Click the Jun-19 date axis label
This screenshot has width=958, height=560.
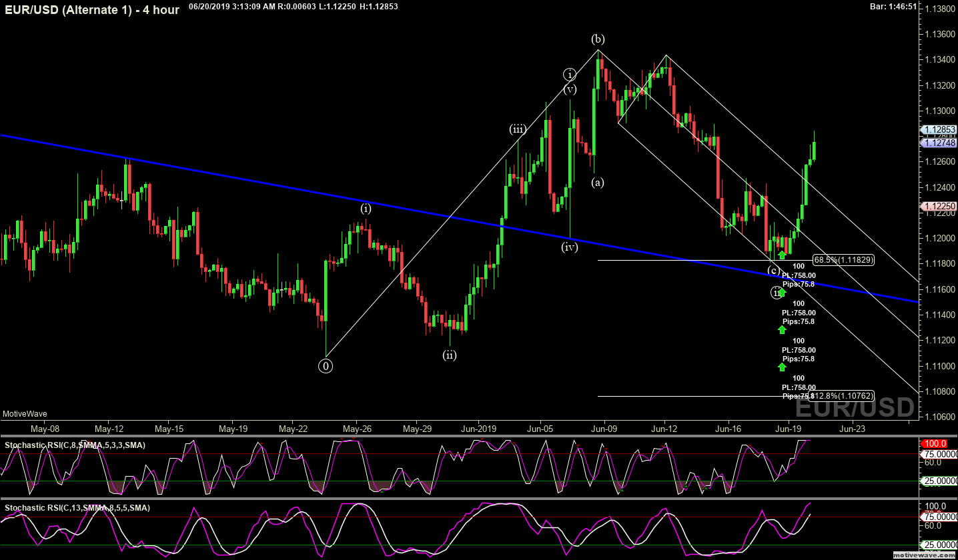click(x=789, y=429)
